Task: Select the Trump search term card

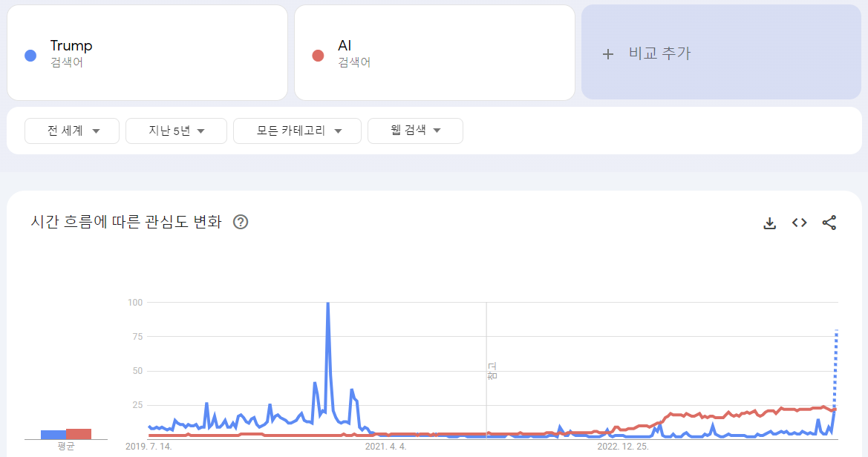Action: [x=147, y=53]
